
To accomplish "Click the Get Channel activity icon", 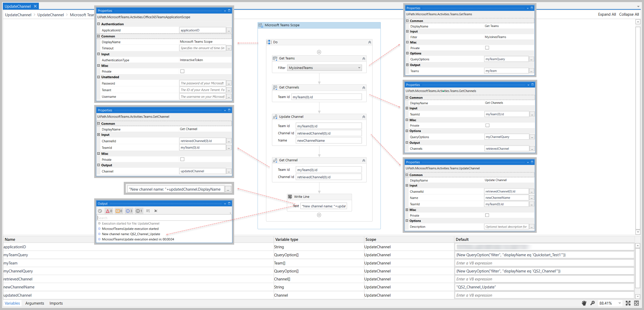I will 275,160.
